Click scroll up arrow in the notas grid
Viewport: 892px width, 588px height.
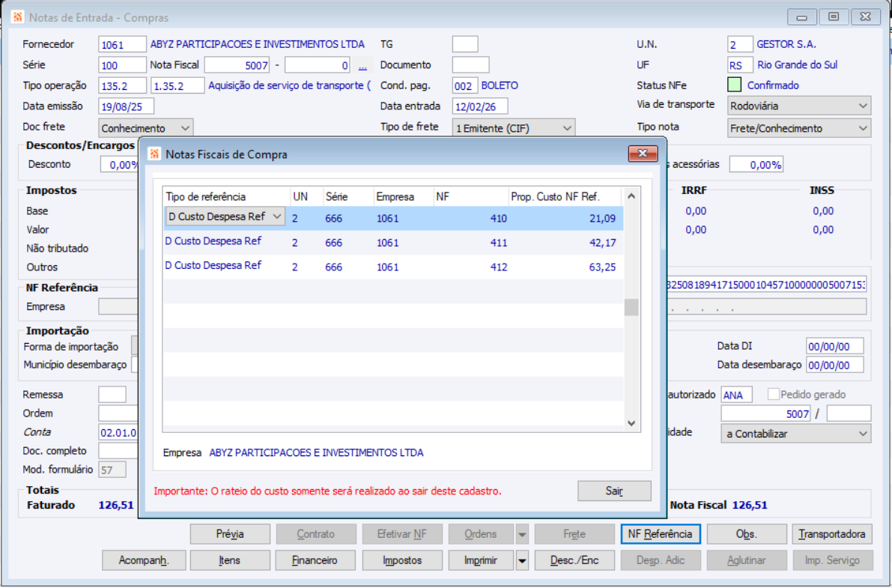[631, 196]
